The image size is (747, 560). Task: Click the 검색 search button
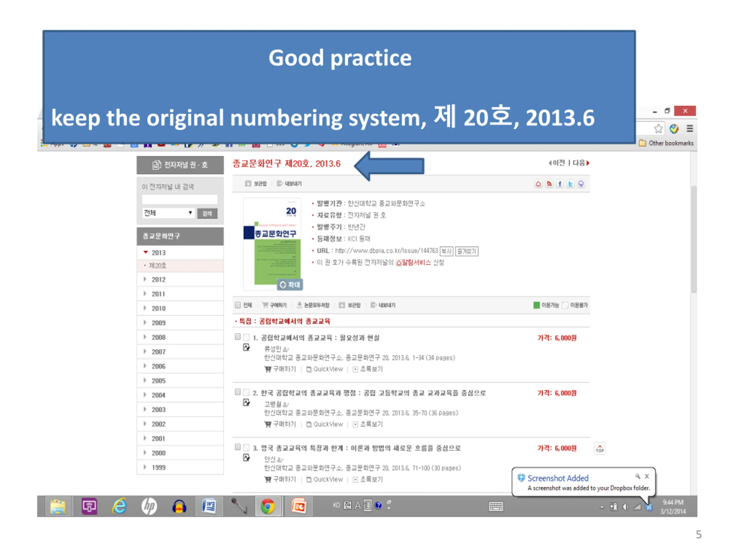[207, 213]
